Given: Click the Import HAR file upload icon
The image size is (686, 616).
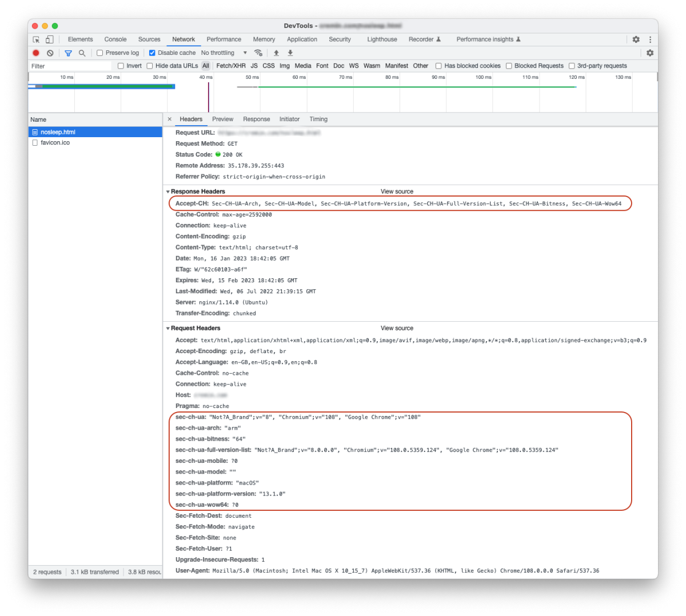Looking at the screenshot, I should tap(276, 53).
